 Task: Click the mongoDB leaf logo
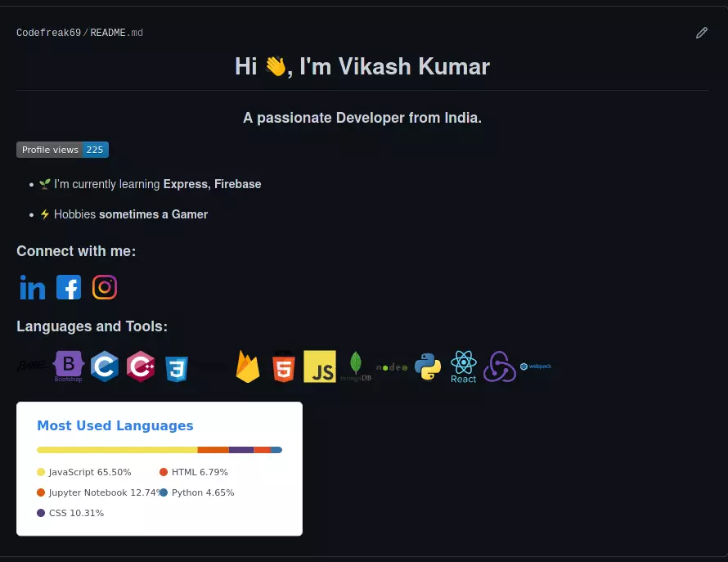(356, 366)
